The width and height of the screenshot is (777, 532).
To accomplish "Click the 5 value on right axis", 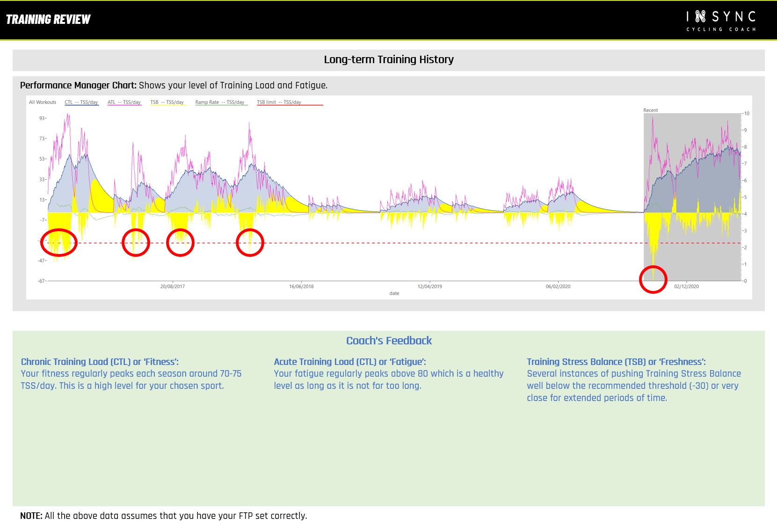I will [x=746, y=197].
